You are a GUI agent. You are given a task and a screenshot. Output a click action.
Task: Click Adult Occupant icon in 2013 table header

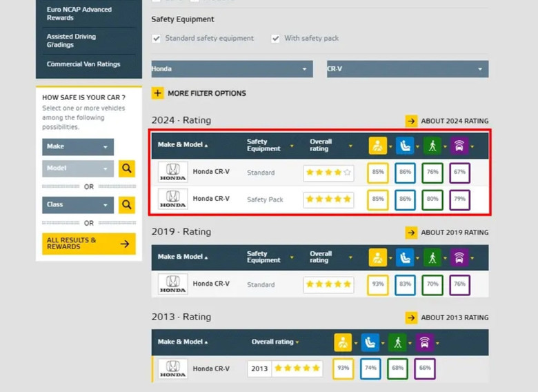coord(343,342)
